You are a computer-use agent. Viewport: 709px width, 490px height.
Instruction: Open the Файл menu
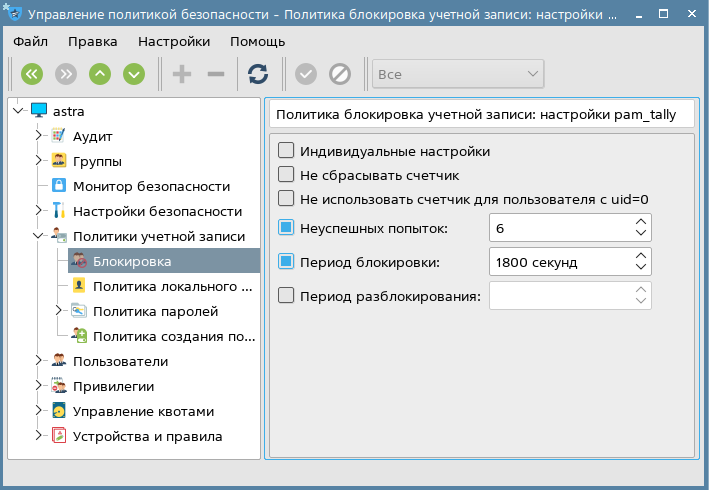coord(30,42)
